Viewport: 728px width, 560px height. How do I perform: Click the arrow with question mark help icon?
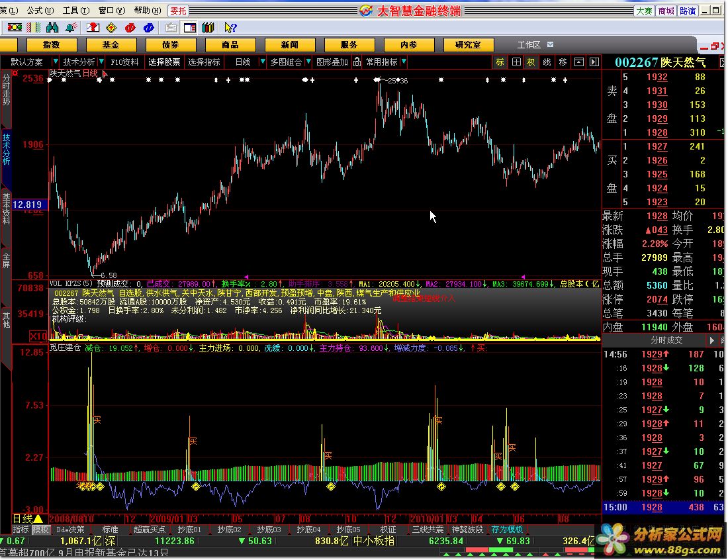click(230, 28)
